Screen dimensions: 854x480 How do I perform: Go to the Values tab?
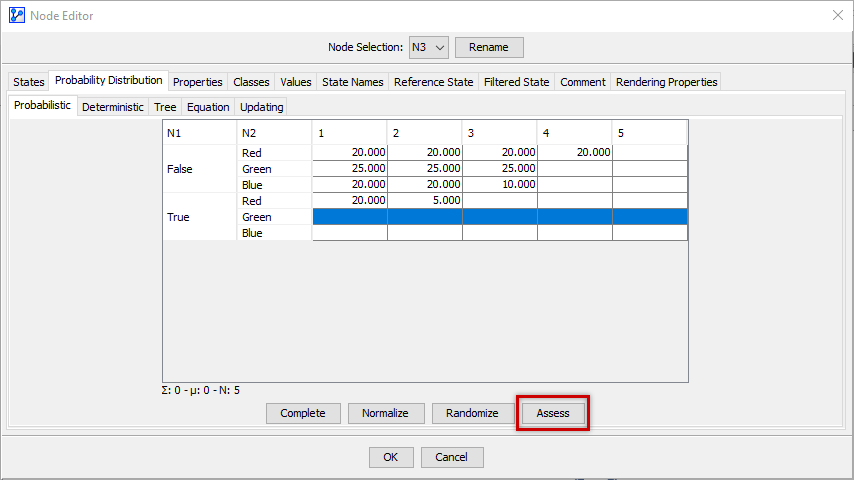coord(295,82)
